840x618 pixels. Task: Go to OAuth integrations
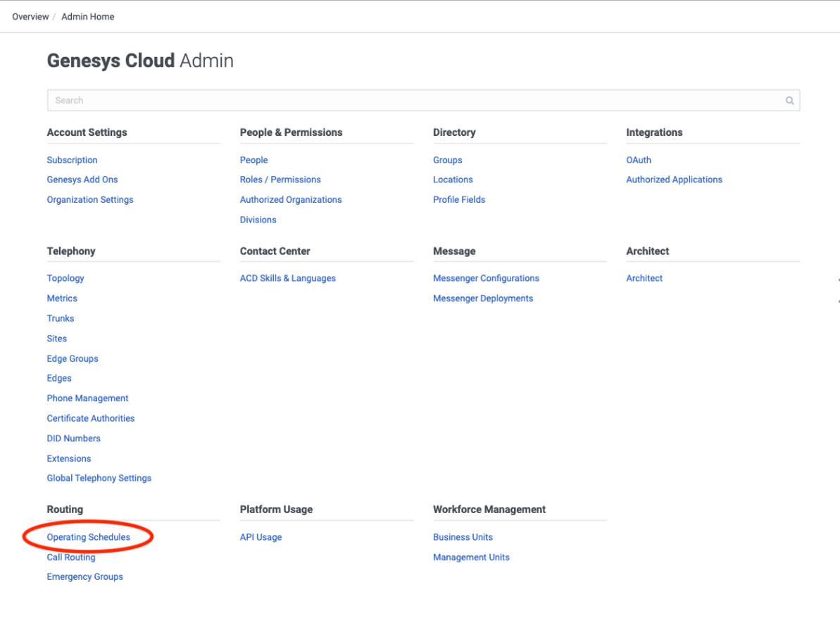tap(639, 160)
